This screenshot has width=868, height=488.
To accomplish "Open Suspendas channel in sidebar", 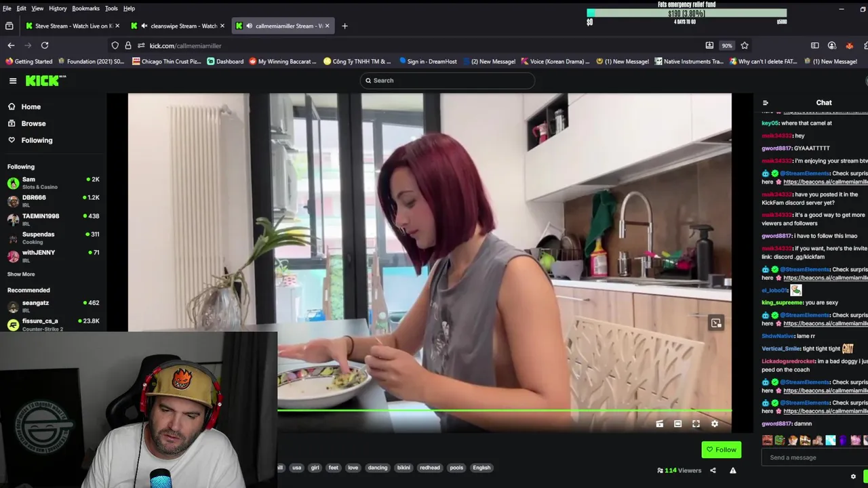I will (x=54, y=238).
